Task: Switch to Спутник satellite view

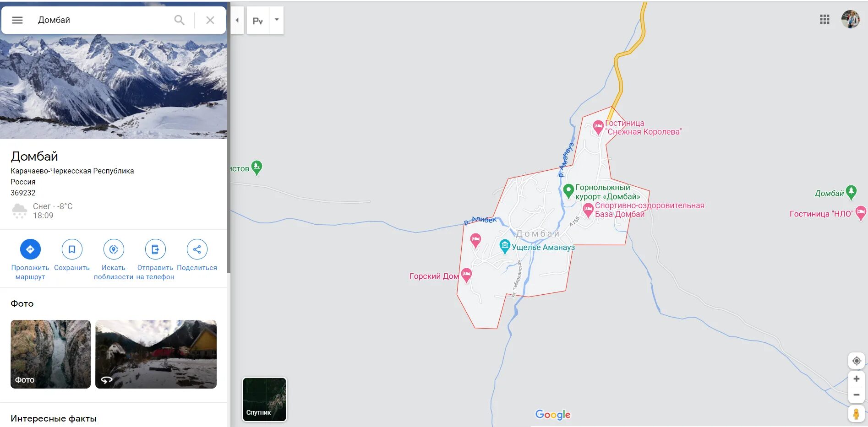Action: pos(264,399)
